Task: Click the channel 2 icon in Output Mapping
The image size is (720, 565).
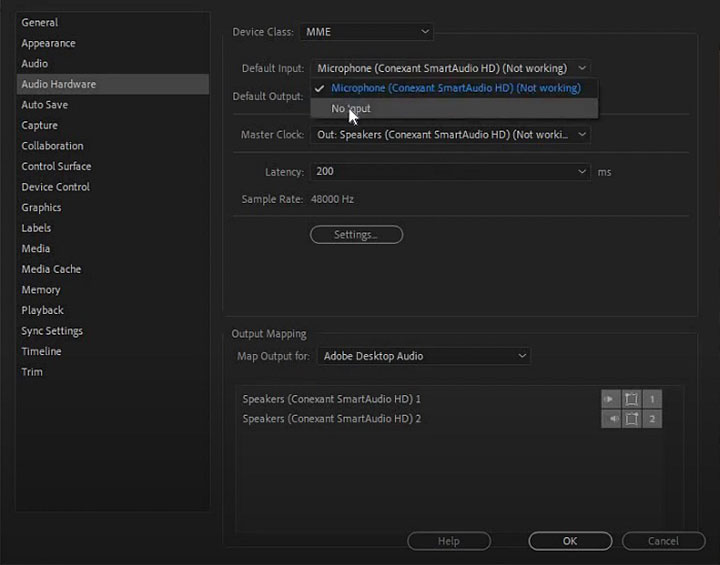Action: click(x=652, y=419)
